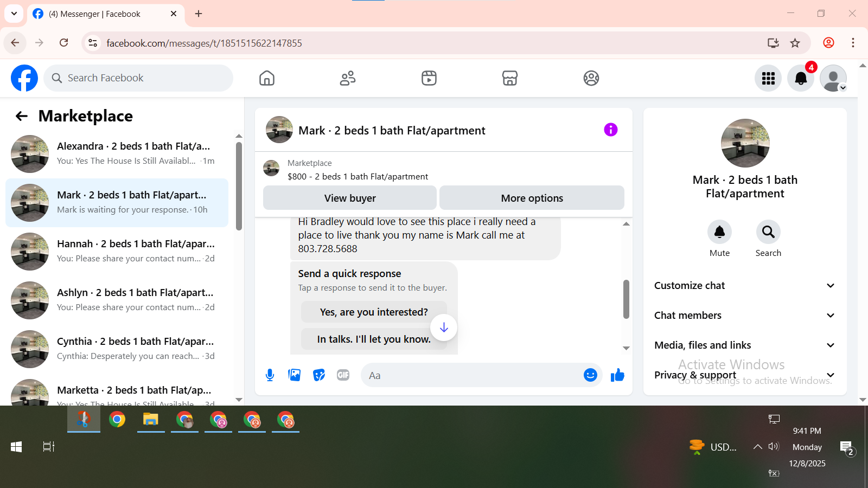Image resolution: width=868 pixels, height=488 pixels.
Task: Open the Alexandra conversation
Action: click(x=117, y=154)
